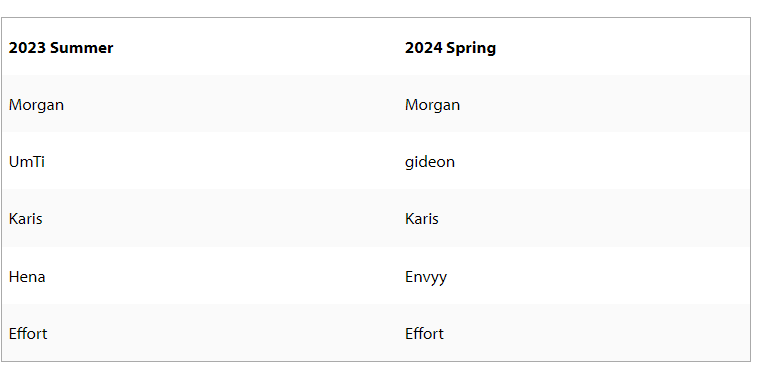Click the gideon cell
Image resolution: width=759 pixels, height=371 pixels.
click(574, 161)
